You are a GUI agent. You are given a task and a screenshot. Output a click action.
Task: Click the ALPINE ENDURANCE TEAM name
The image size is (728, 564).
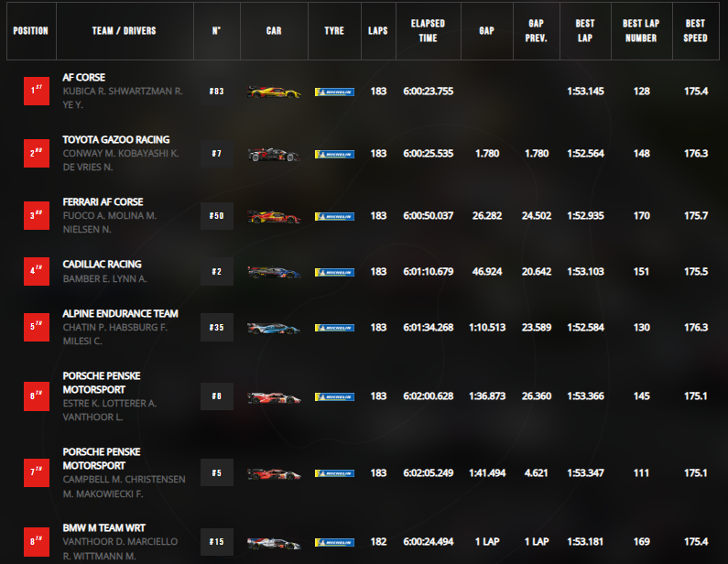coord(120,314)
